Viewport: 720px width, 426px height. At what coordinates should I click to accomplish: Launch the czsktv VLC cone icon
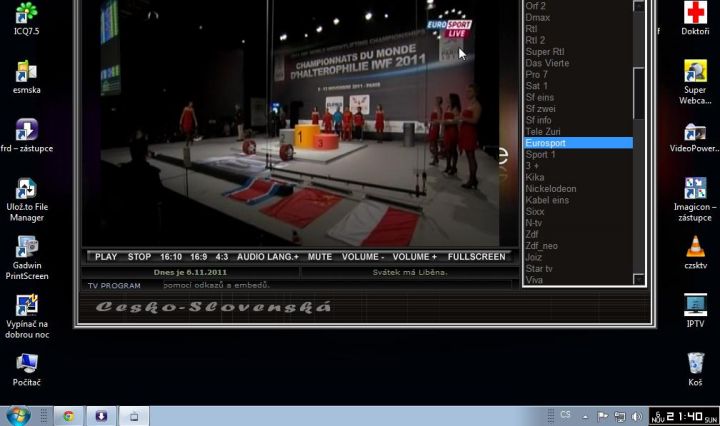coord(695,252)
